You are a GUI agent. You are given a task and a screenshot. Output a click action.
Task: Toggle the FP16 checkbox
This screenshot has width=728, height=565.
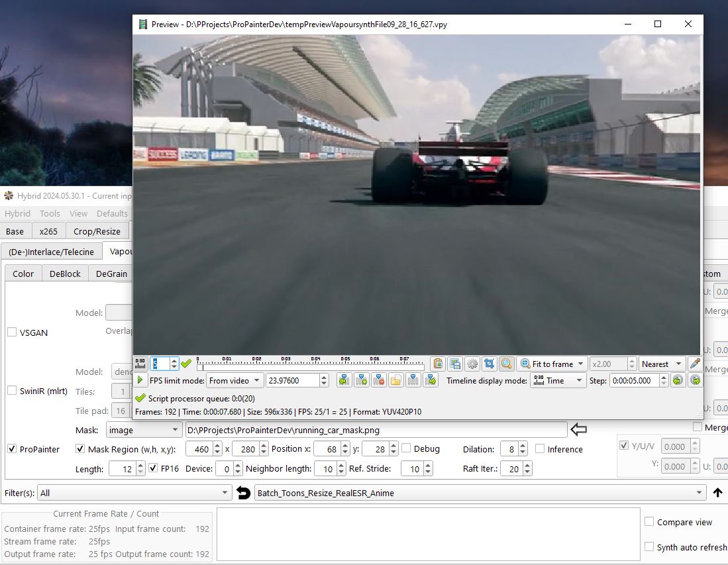coord(153,468)
